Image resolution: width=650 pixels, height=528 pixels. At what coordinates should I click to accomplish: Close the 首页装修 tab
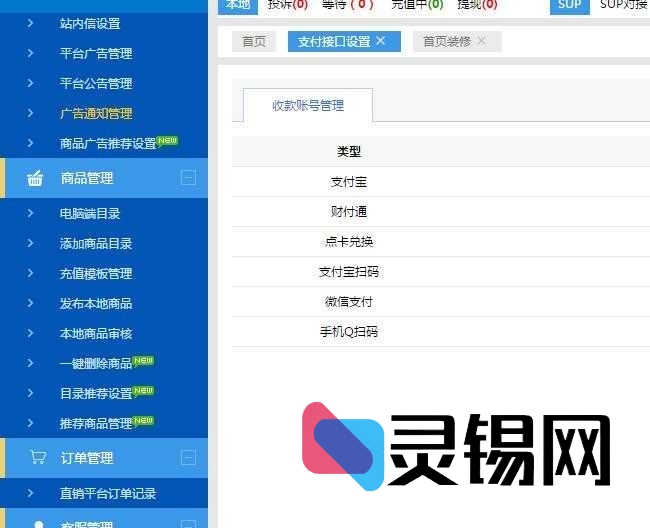pyautogui.click(x=481, y=41)
